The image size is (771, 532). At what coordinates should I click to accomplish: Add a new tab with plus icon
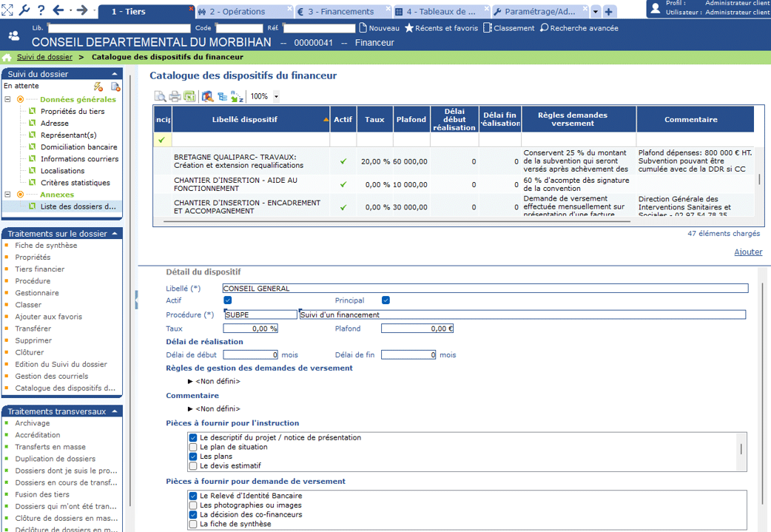pos(608,12)
